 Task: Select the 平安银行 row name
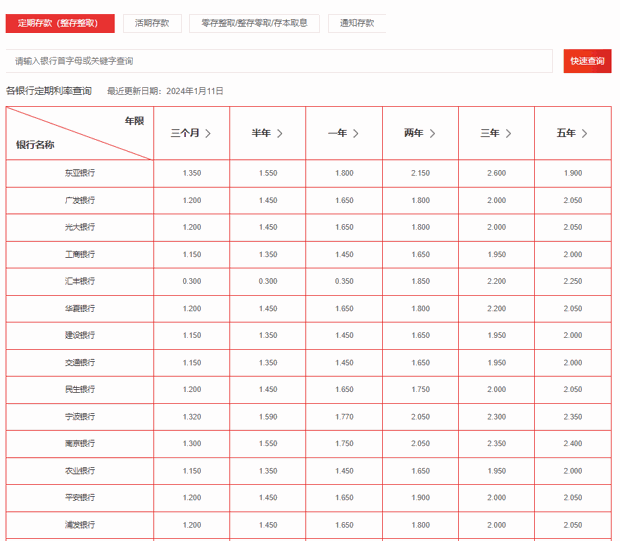80,497
